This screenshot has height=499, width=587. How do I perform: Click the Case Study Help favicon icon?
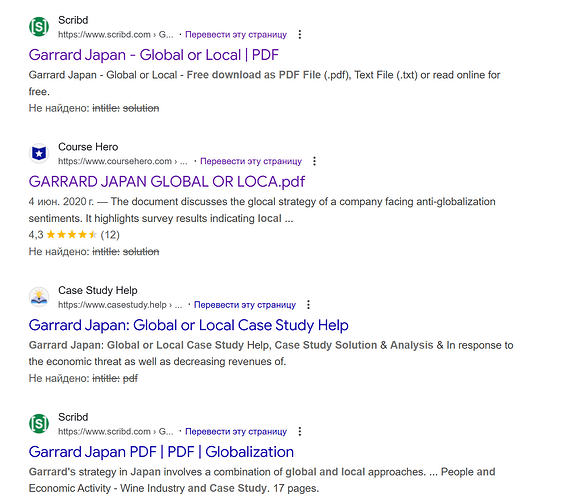(39, 297)
